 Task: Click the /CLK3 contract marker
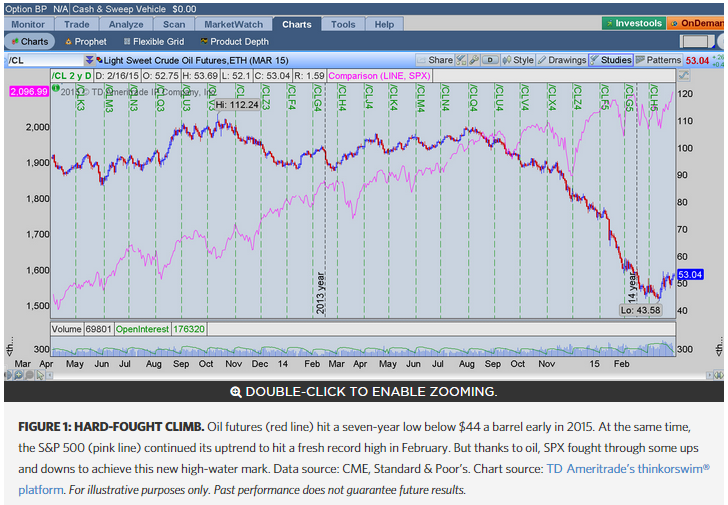point(80,98)
